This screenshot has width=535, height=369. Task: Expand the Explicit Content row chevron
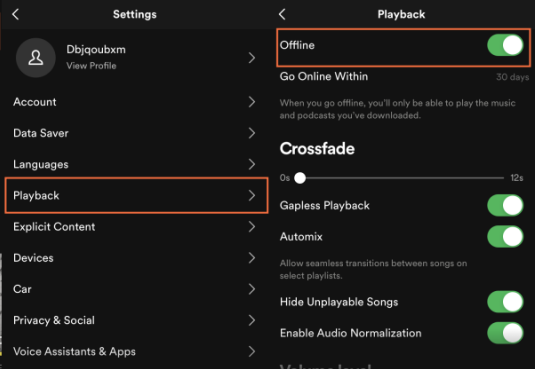point(252,227)
